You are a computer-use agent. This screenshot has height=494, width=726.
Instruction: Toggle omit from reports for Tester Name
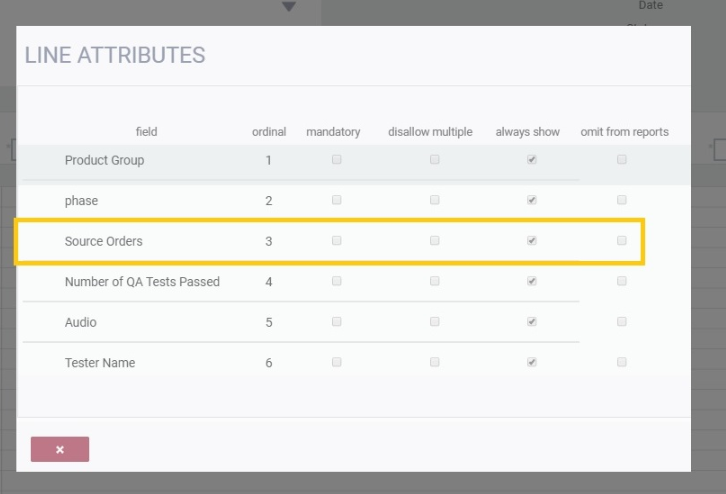pyautogui.click(x=622, y=362)
